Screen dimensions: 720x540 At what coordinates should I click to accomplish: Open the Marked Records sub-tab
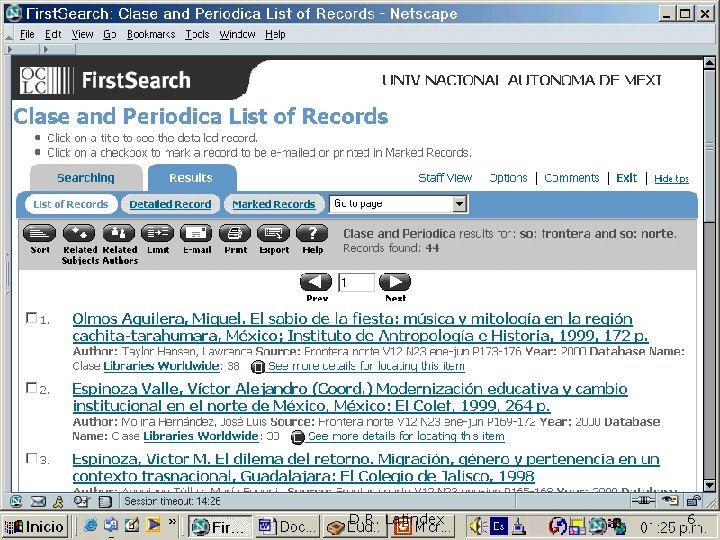click(274, 204)
